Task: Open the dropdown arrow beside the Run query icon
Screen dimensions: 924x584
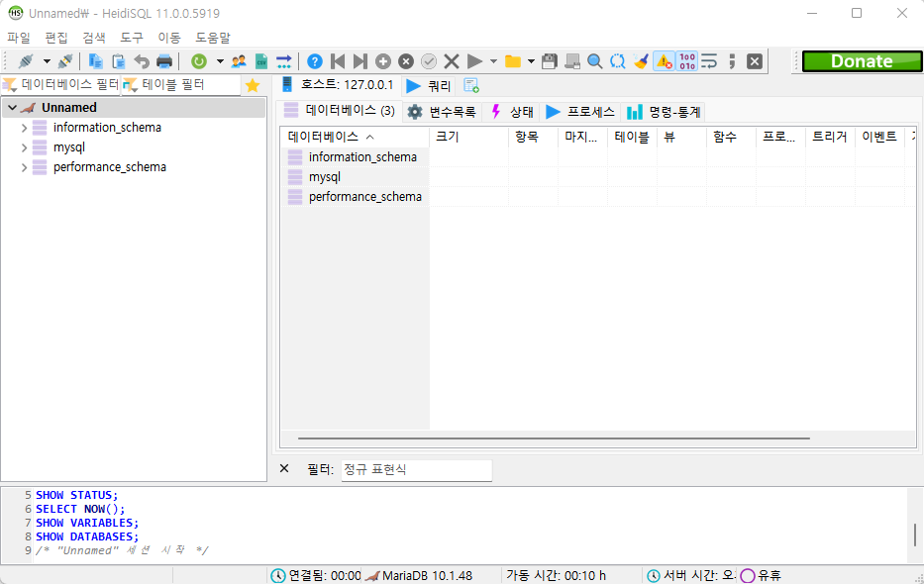Action: point(493,61)
